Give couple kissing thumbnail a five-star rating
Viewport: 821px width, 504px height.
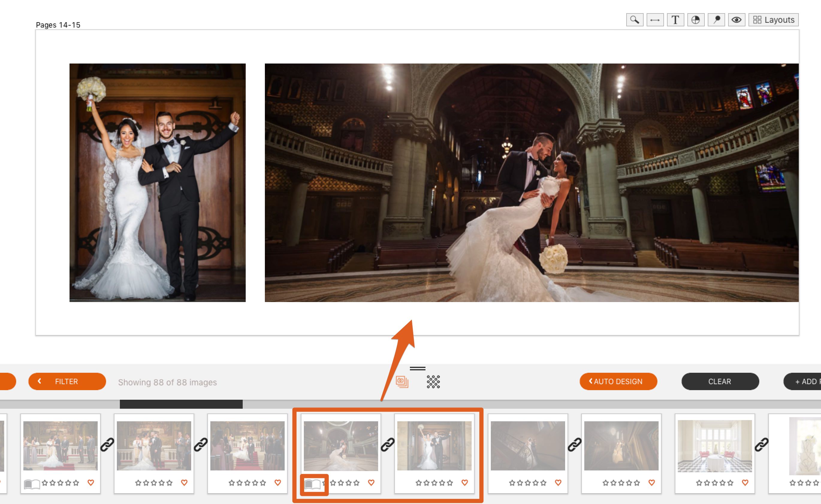click(x=170, y=483)
